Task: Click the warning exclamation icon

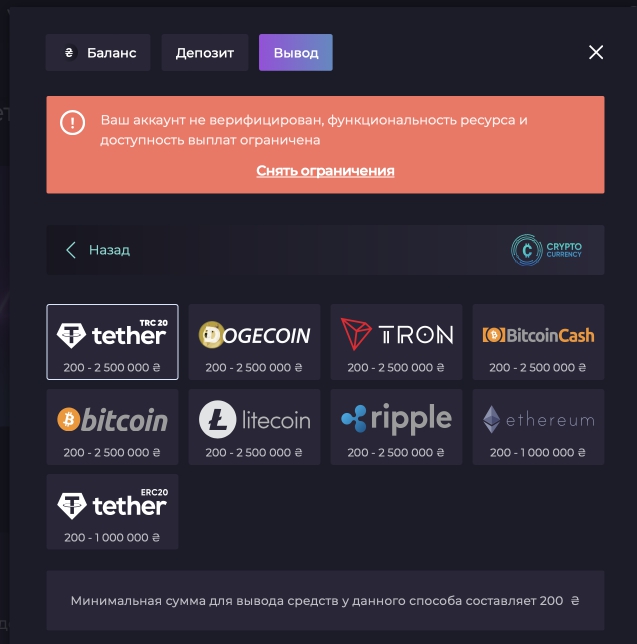Action: point(73,122)
